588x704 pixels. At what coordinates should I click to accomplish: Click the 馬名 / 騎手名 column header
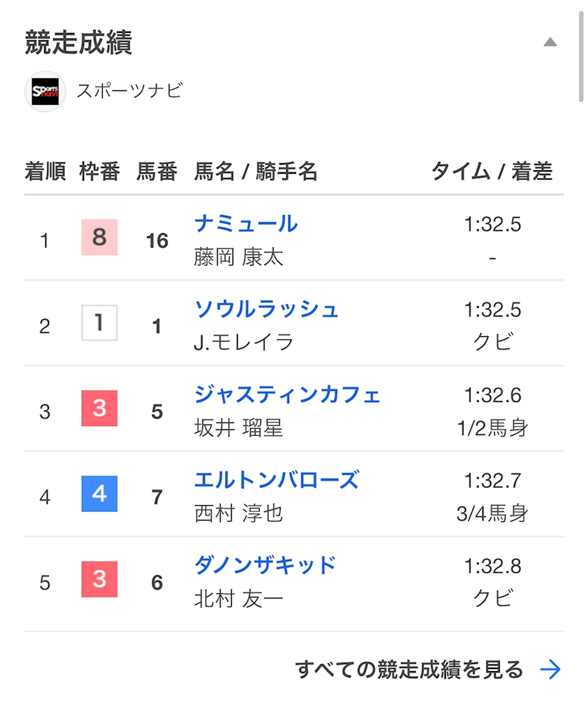pyautogui.click(x=255, y=171)
